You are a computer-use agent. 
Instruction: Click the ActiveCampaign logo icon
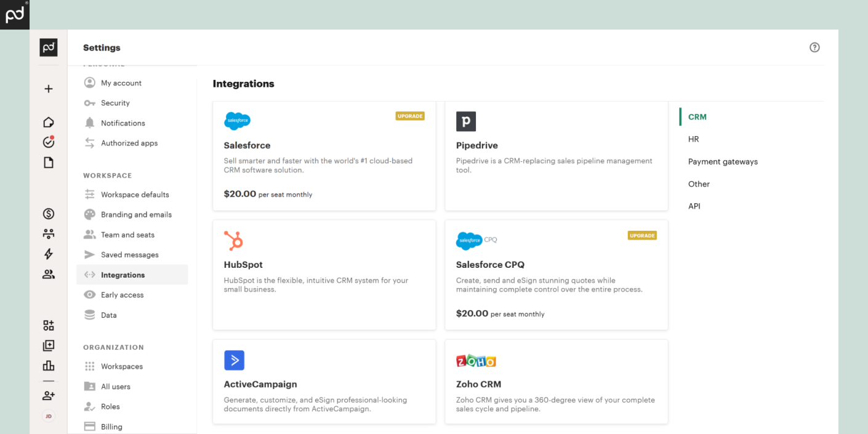click(x=234, y=360)
